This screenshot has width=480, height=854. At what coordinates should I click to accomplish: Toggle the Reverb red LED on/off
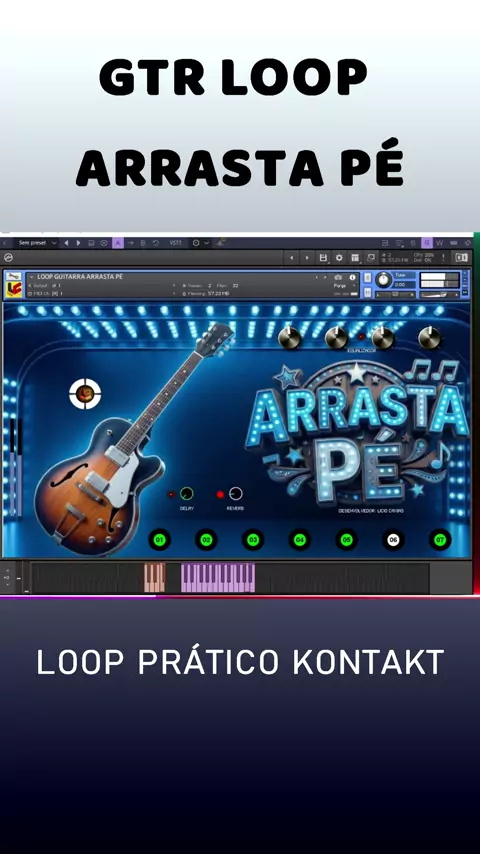pos(220,495)
